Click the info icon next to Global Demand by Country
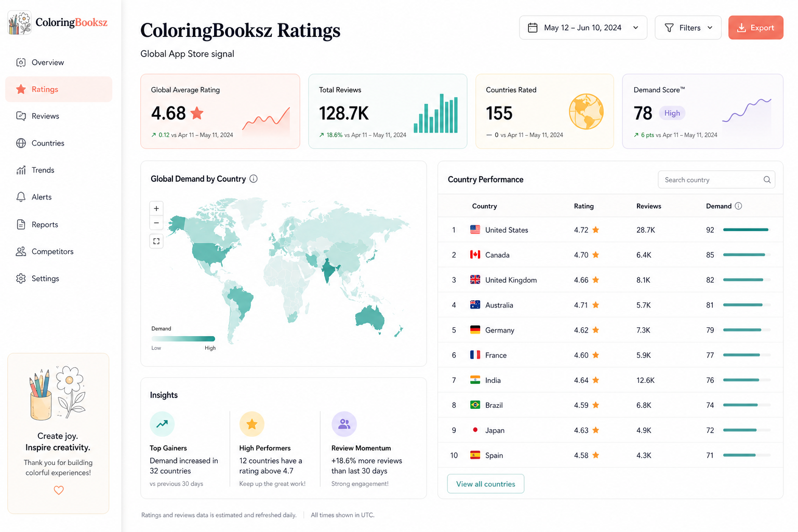Image resolution: width=798 pixels, height=532 pixels. tap(254, 179)
